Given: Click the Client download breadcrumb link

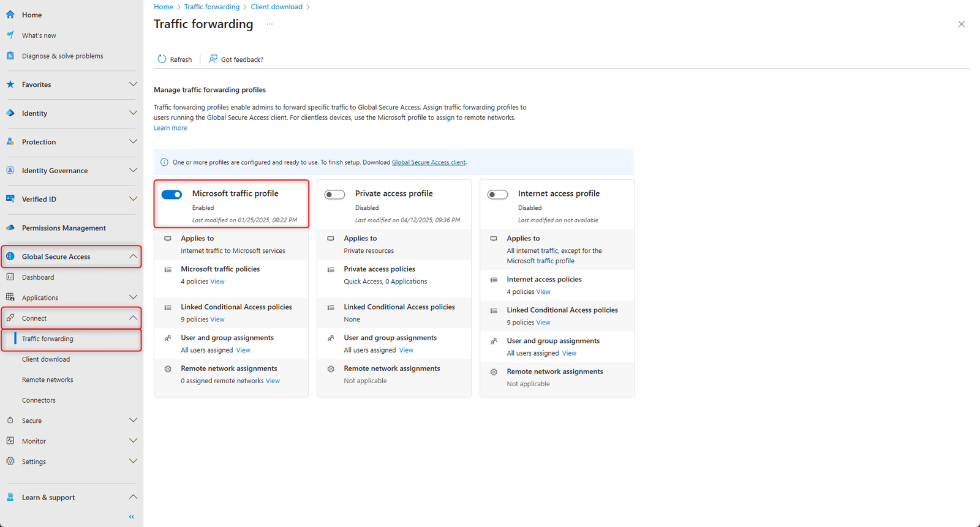Looking at the screenshot, I should click(276, 7).
